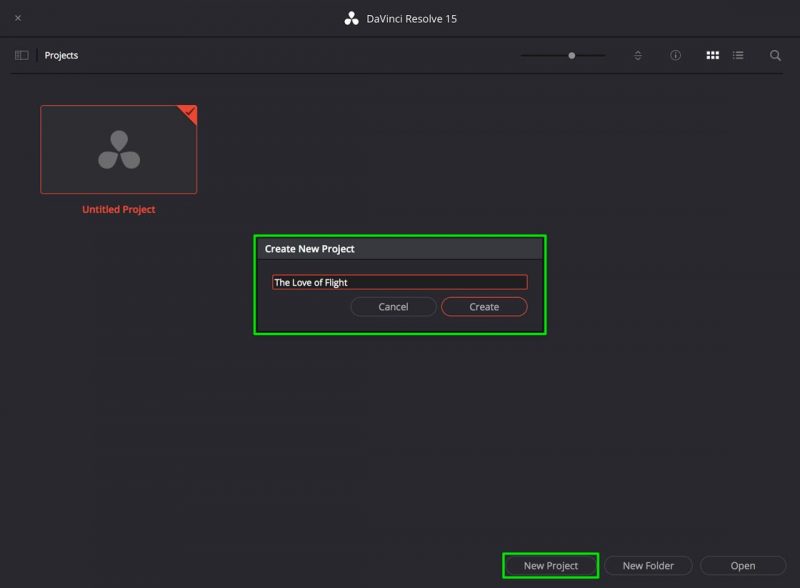Click the New Project button

pyautogui.click(x=551, y=566)
